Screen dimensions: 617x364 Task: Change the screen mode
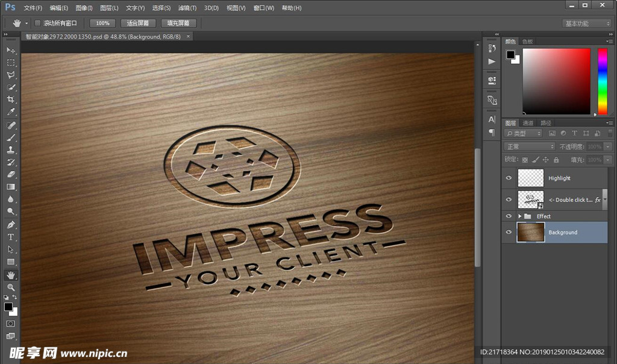click(11, 336)
